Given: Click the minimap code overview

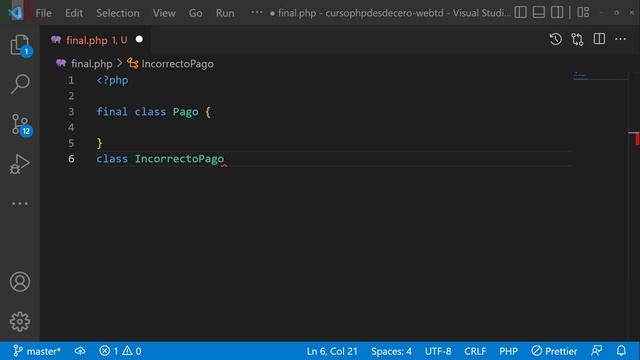Looking at the screenshot, I should pos(600,76).
